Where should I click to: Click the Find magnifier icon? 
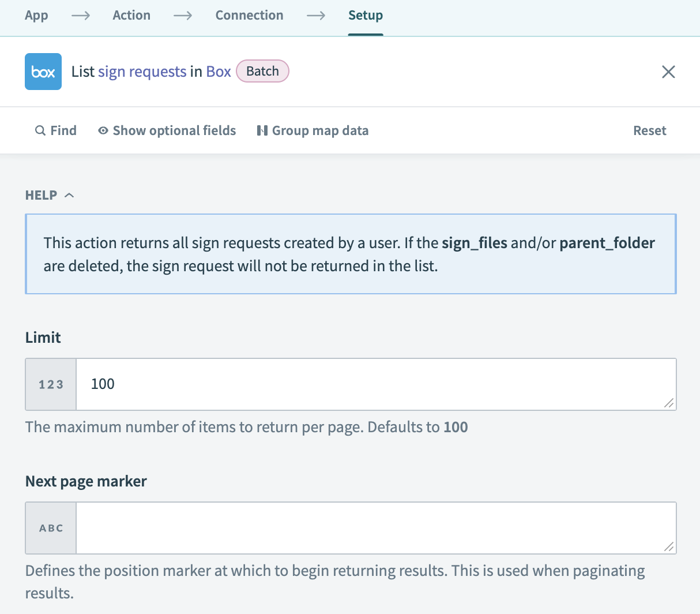pyautogui.click(x=40, y=130)
